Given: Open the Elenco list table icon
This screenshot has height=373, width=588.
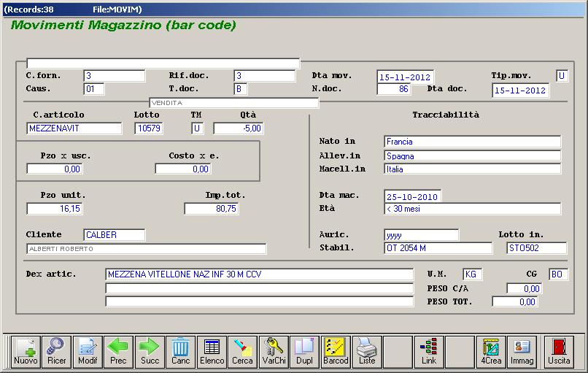Looking at the screenshot, I should [x=212, y=351].
